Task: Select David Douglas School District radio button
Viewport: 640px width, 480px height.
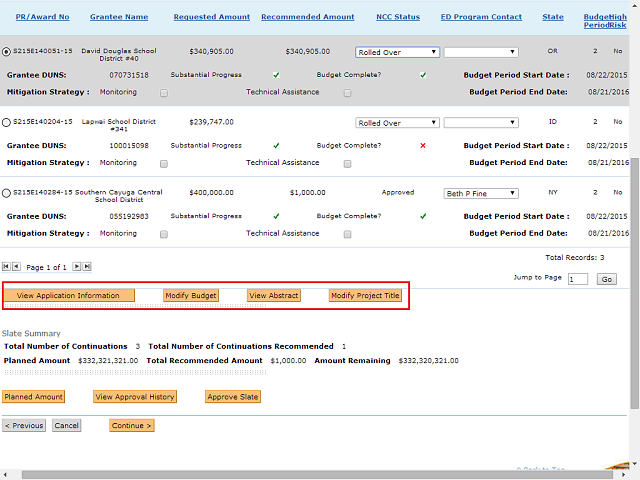Action: 7,52
